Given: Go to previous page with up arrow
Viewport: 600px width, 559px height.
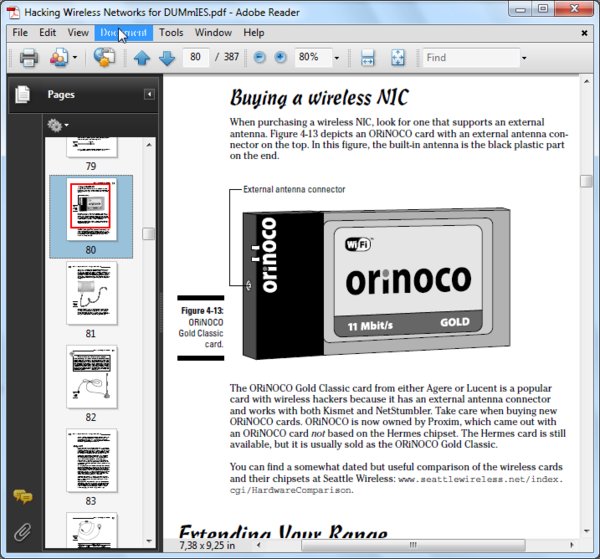Looking at the screenshot, I should pos(142,58).
